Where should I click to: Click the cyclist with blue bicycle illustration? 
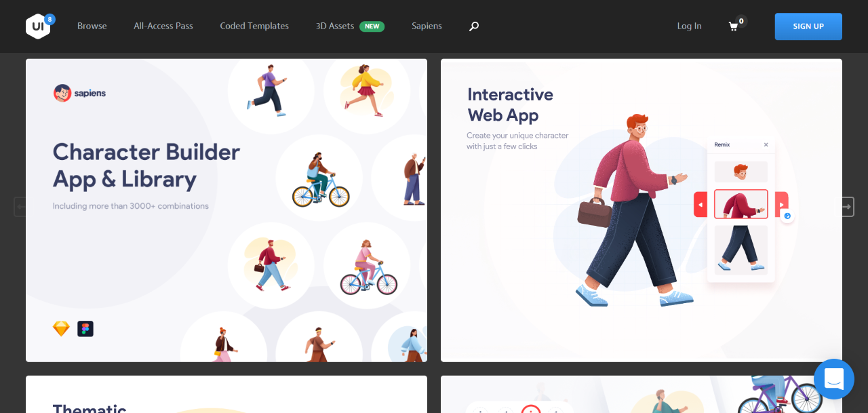tap(320, 179)
